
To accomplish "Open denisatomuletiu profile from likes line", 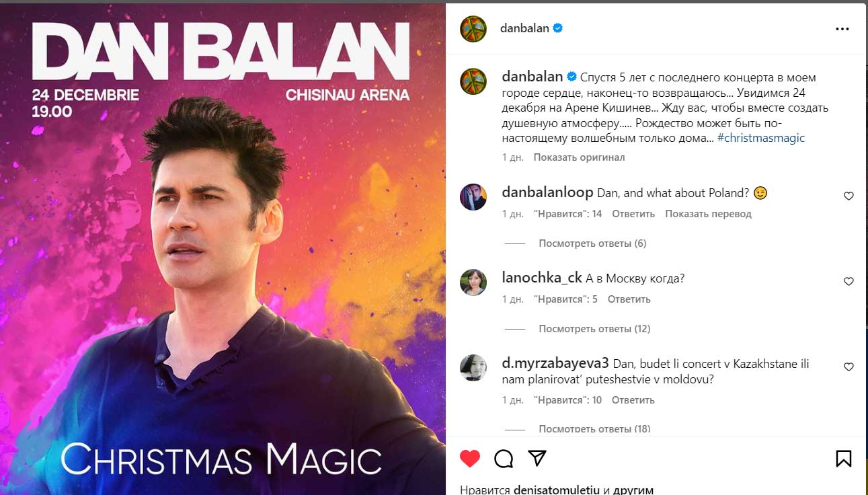I will (557, 490).
